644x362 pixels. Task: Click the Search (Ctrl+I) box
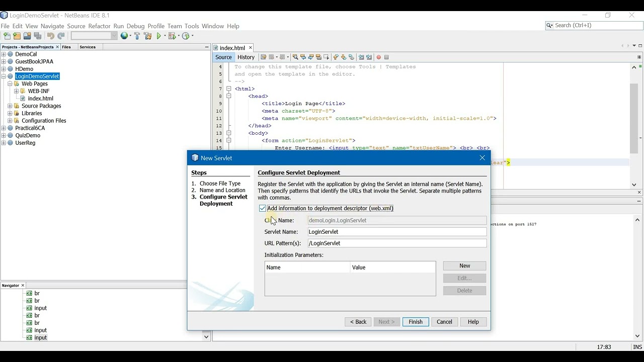(594, 25)
